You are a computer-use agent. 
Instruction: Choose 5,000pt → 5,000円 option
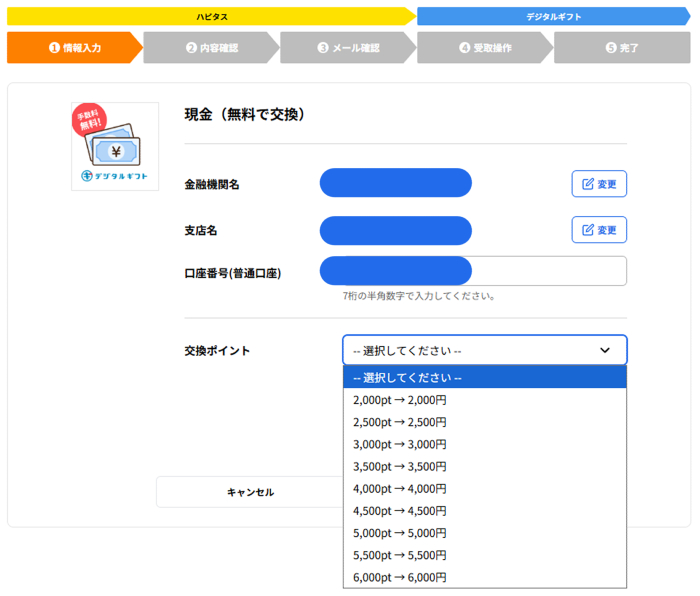pos(484,533)
